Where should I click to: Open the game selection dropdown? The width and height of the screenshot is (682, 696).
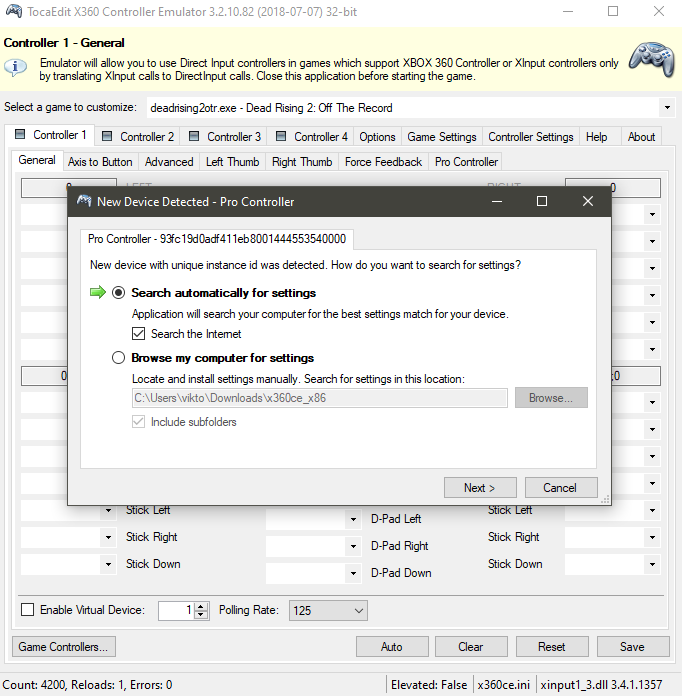pyautogui.click(x=667, y=107)
